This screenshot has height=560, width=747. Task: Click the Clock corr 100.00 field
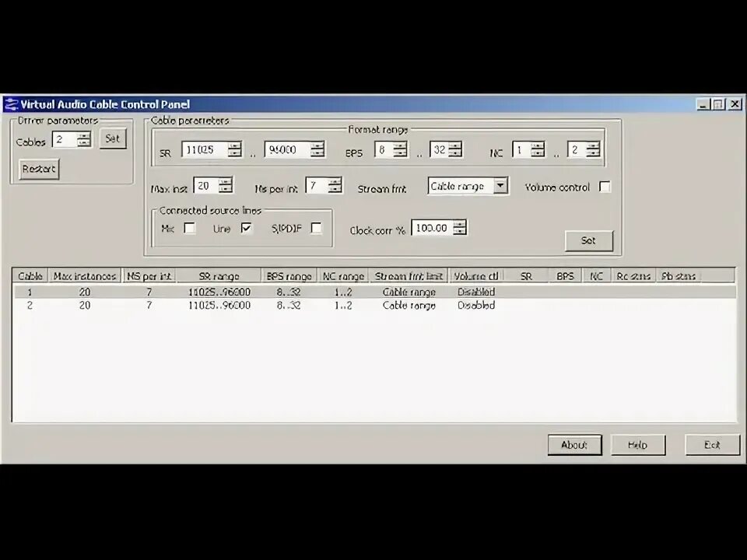432,228
